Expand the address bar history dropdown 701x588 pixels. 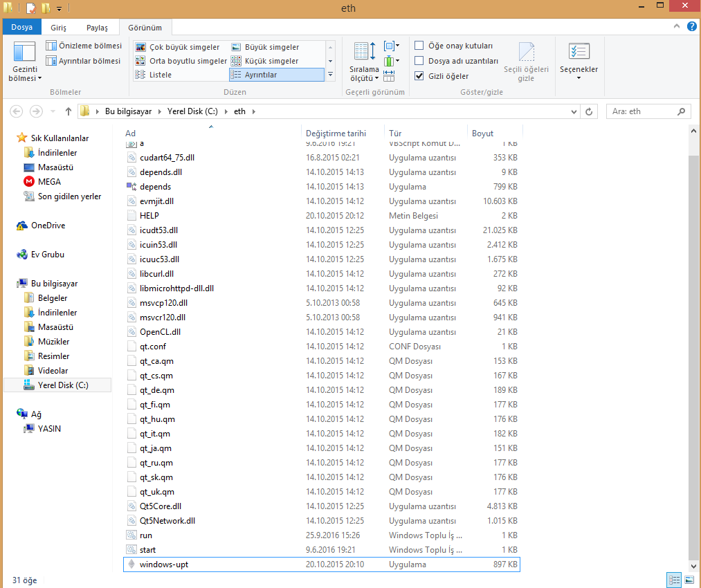[574, 111]
